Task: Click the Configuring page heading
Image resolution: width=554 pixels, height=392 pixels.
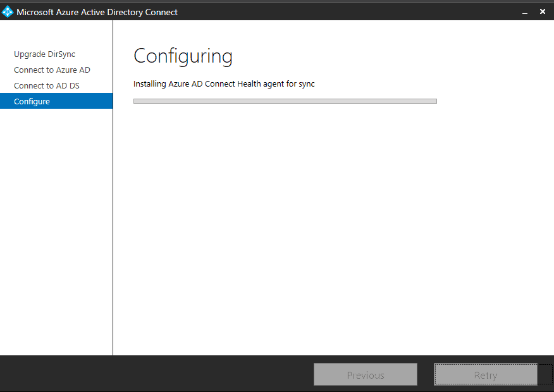Action: (183, 56)
